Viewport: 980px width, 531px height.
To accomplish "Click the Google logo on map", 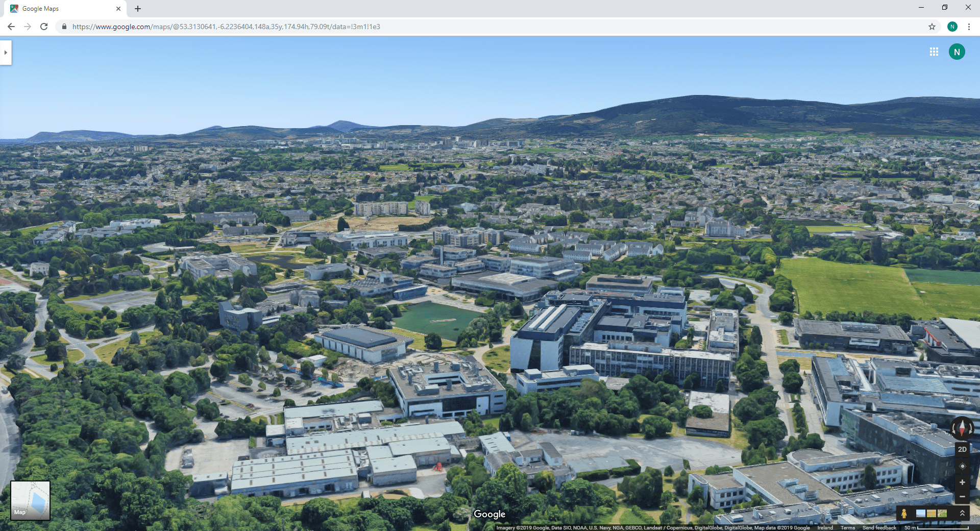I will [x=489, y=514].
